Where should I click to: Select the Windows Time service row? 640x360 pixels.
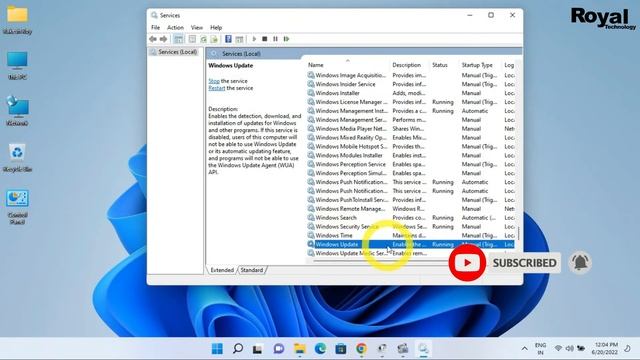click(x=410, y=236)
